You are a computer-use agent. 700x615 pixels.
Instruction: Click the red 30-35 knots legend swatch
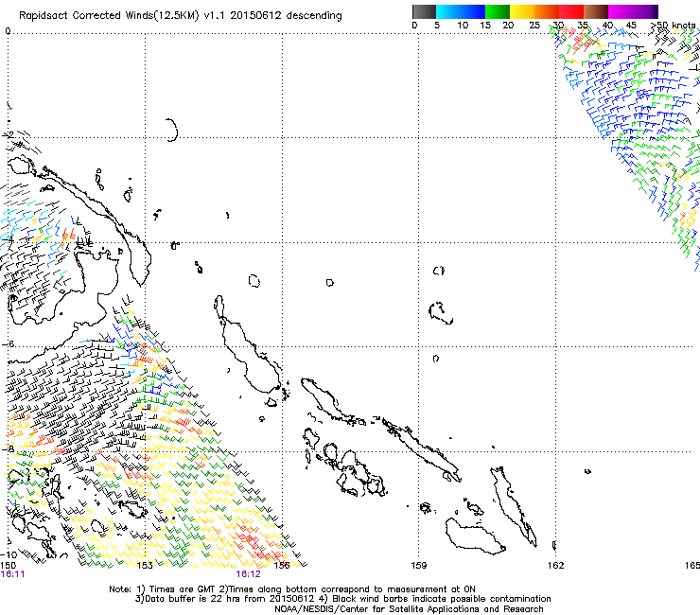[571, 11]
